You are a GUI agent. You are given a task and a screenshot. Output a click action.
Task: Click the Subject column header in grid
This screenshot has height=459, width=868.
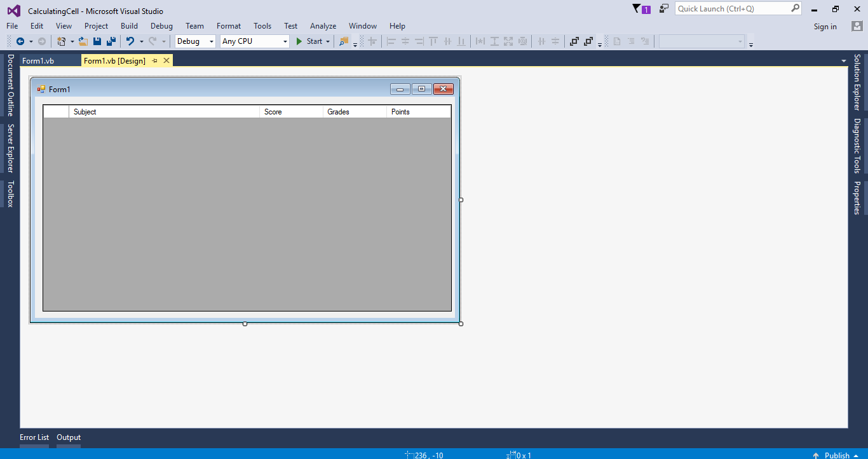(x=164, y=112)
